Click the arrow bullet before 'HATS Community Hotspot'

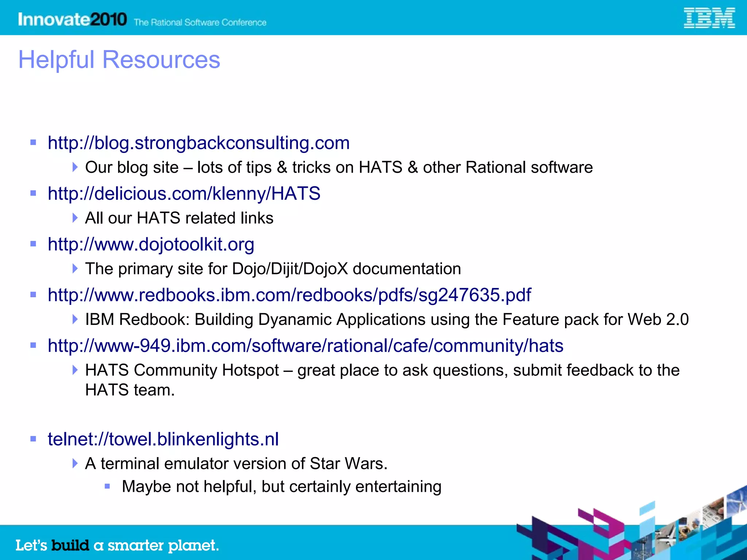coord(75,370)
